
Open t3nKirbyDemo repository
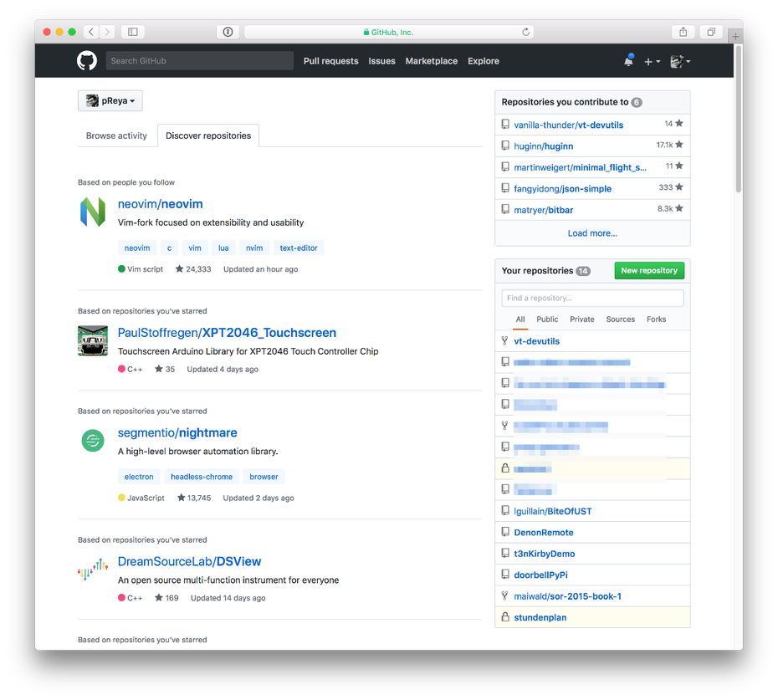(545, 554)
